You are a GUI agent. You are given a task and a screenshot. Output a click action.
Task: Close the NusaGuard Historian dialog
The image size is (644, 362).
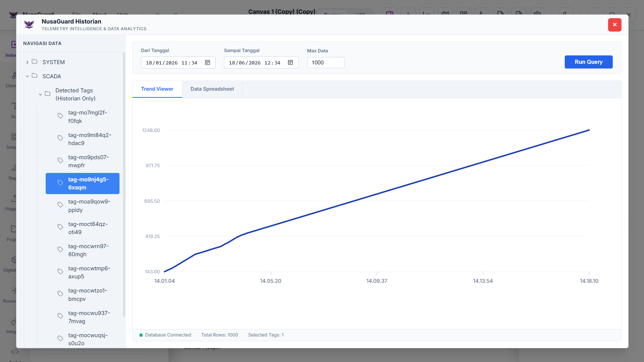pos(614,25)
